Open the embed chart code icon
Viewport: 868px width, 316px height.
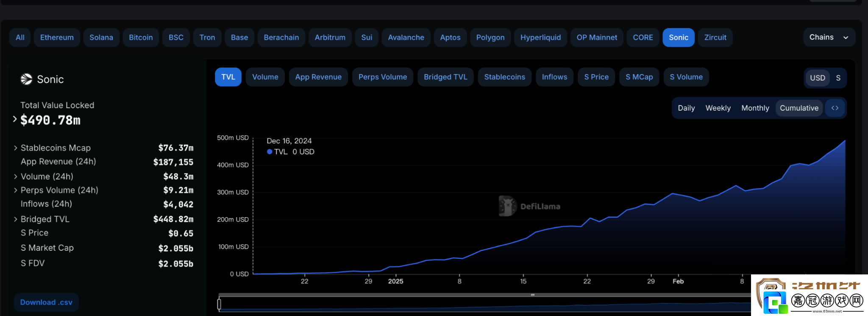835,108
